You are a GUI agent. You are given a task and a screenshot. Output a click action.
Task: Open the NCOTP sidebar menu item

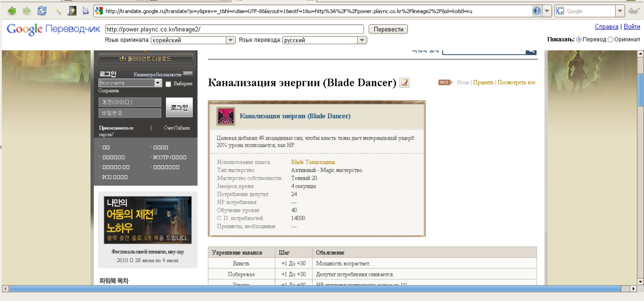point(170,157)
